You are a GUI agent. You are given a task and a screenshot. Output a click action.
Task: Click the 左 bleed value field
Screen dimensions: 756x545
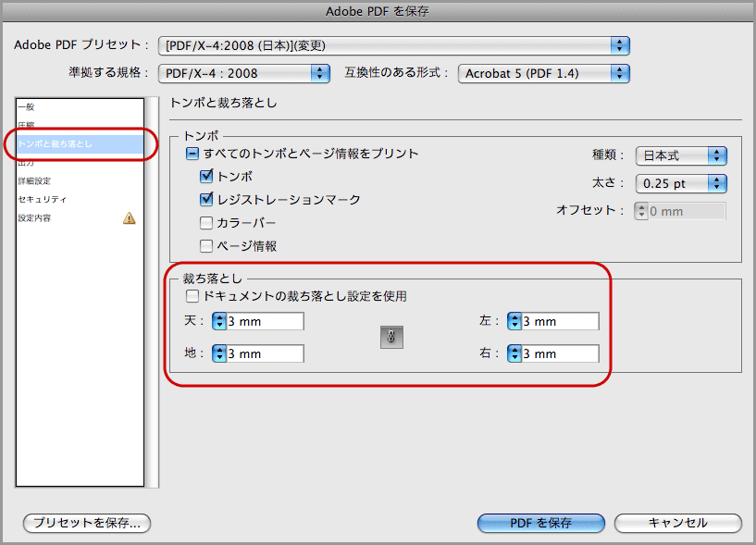point(560,321)
